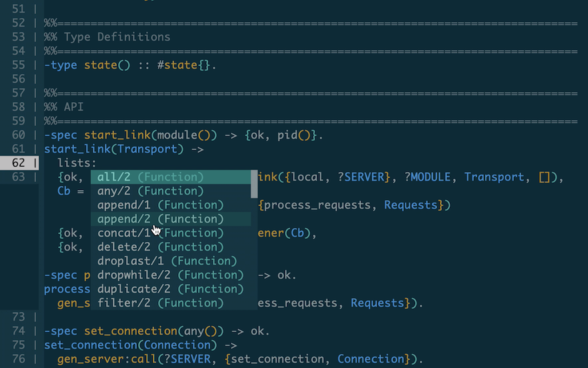Viewport: 588px width, 368px height.
Task: Click line number 60 in gutter
Action: coord(18,135)
